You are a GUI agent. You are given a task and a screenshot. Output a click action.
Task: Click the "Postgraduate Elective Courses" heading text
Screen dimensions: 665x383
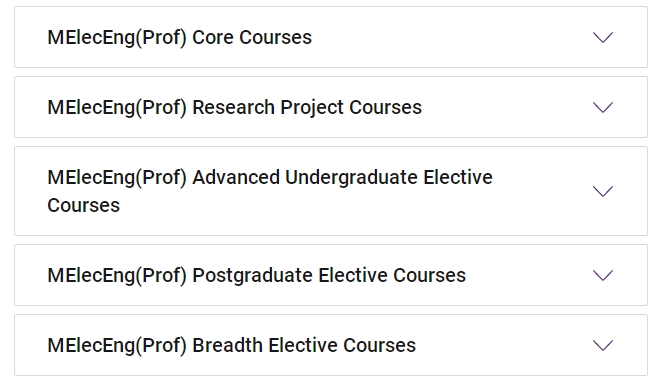[329, 276]
